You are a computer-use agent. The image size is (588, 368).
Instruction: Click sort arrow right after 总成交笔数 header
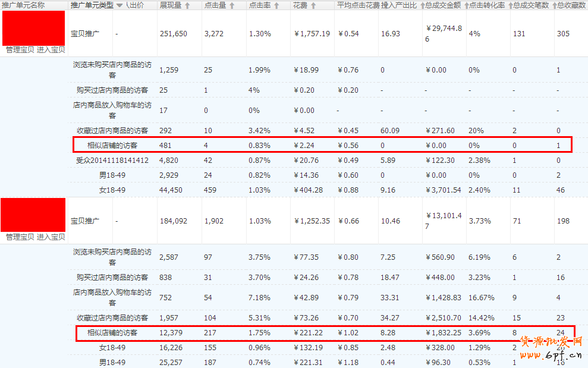[554, 5]
